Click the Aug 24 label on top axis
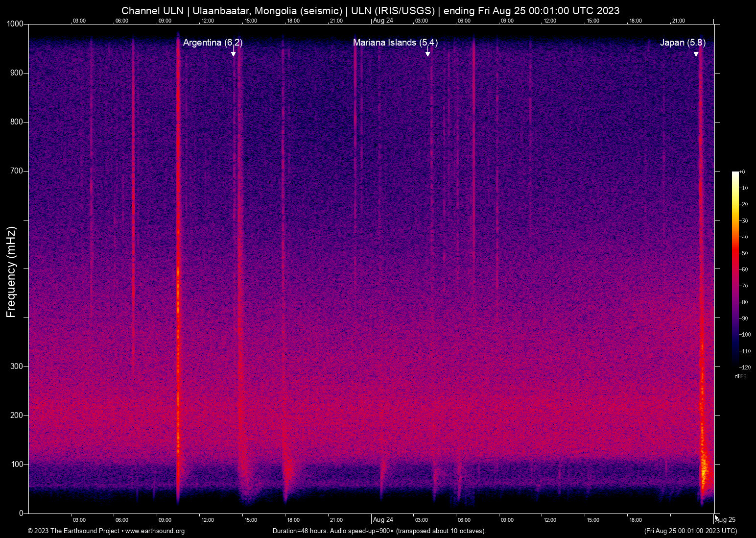Image resolution: width=756 pixels, height=538 pixels. tap(383, 20)
